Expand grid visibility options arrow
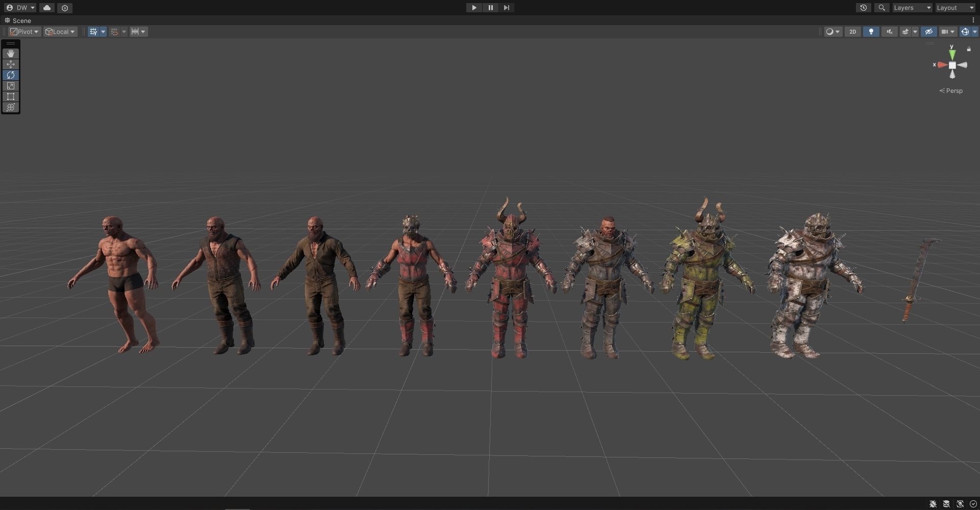Screen dimensions: 980x510 click(x=103, y=32)
